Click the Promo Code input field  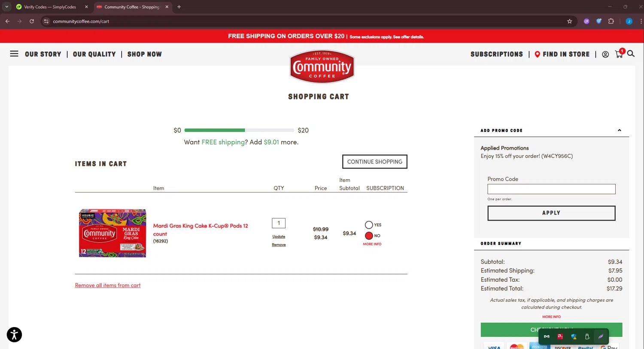click(x=551, y=189)
